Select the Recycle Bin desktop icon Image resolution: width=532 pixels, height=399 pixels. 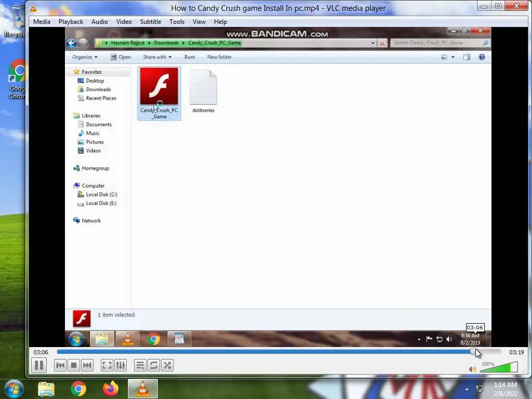click(x=14, y=20)
